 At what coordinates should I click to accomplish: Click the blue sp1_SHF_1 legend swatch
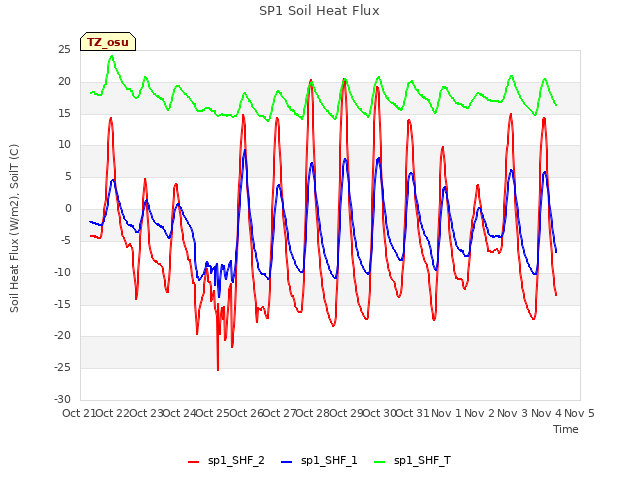pos(287,461)
